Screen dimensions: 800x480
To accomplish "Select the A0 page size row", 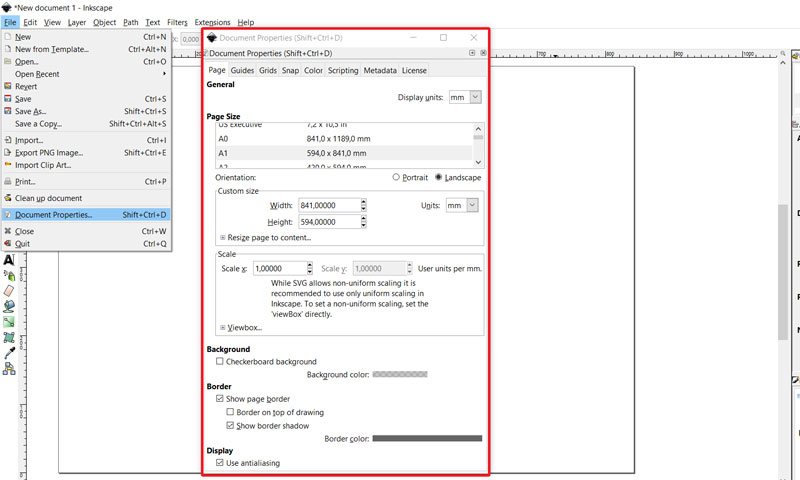I will point(344,139).
